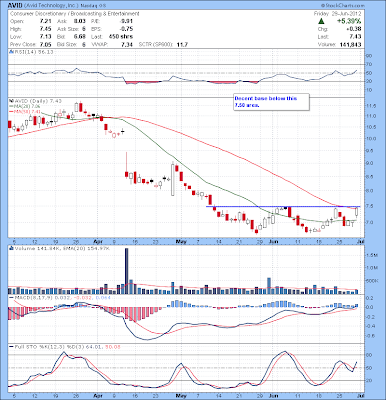Click the SCTR (SP600) value 11.7

coord(182,44)
